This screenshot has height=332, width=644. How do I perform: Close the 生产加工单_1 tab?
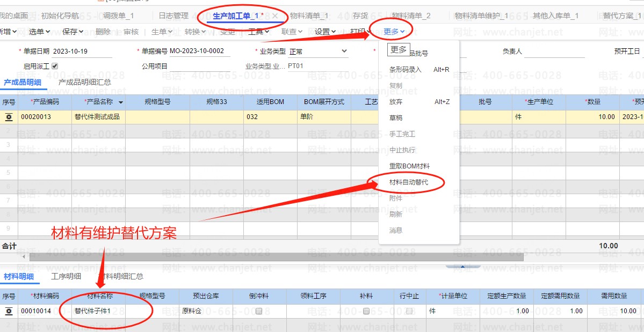(x=275, y=16)
